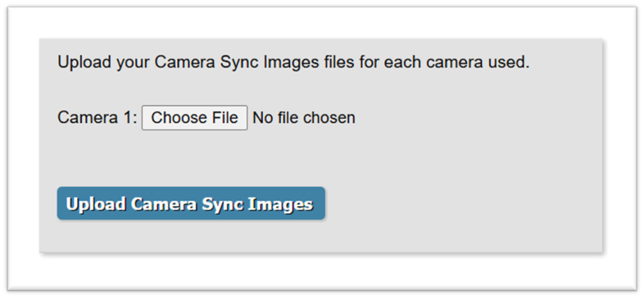The width and height of the screenshot is (644, 298).
Task: Submit the camera sync images form
Action: (190, 204)
